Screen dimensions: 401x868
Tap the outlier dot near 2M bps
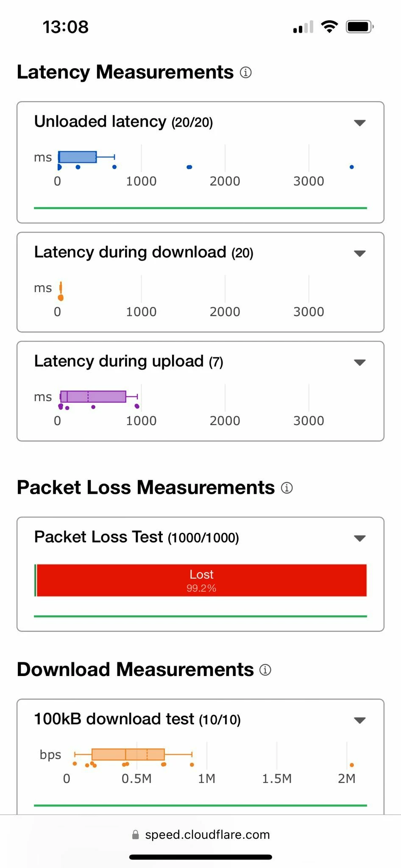click(352, 765)
